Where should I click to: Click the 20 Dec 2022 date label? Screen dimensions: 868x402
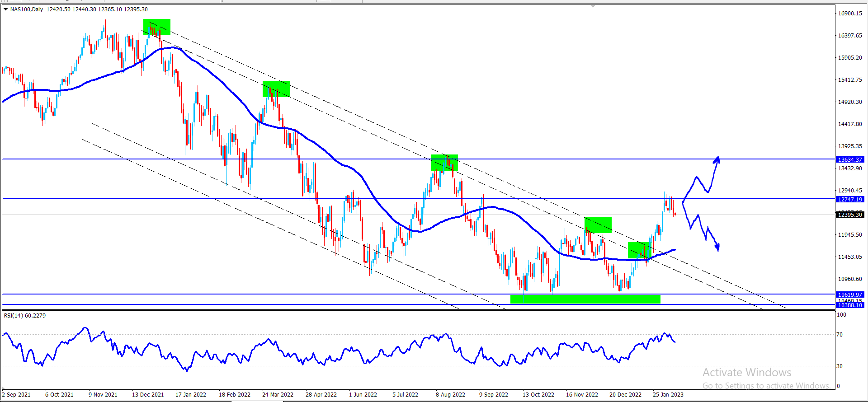coord(625,395)
